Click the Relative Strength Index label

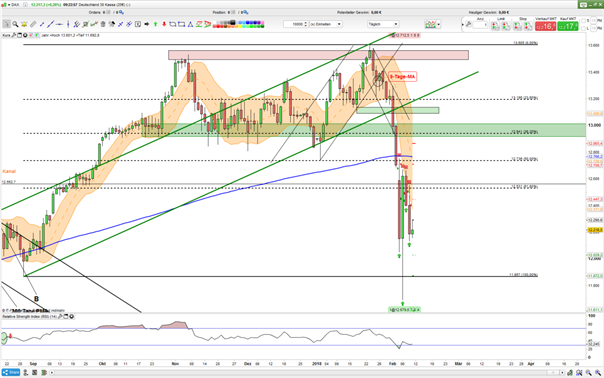click(x=30, y=316)
